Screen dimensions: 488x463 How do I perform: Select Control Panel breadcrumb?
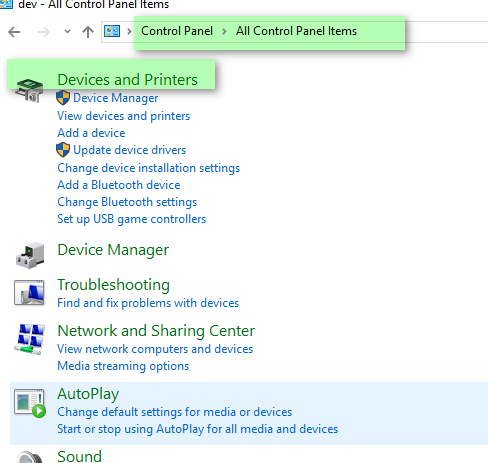pos(177,31)
